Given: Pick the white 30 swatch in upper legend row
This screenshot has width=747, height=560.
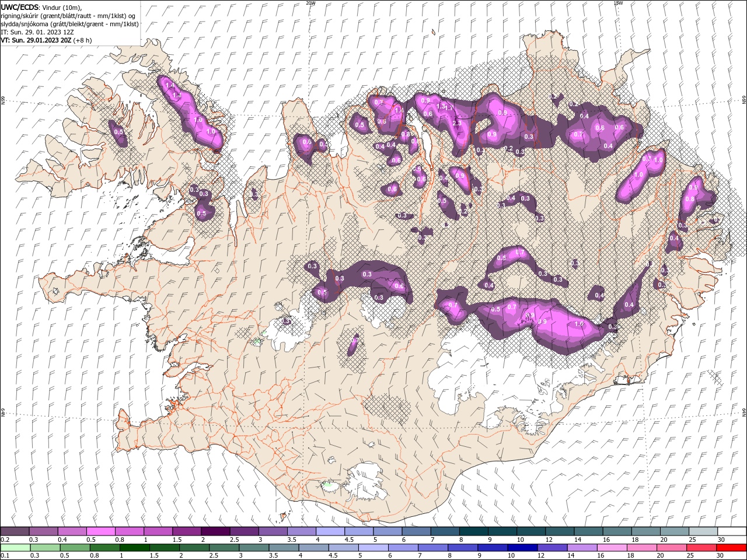Looking at the screenshot, I should 732,531.
